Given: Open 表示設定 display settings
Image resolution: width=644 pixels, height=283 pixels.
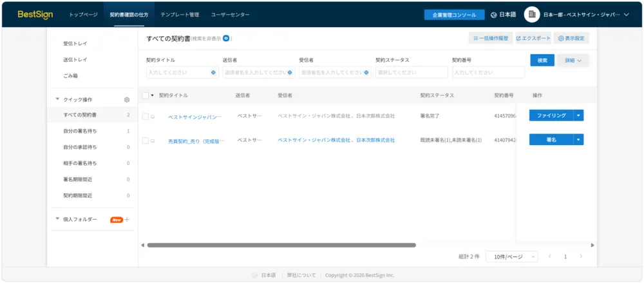Looking at the screenshot, I should click(x=571, y=38).
